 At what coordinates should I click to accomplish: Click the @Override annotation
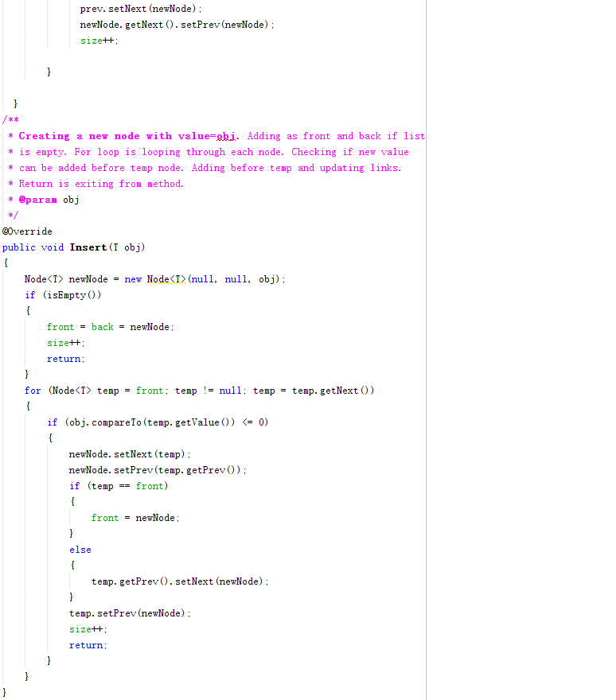coord(27,231)
